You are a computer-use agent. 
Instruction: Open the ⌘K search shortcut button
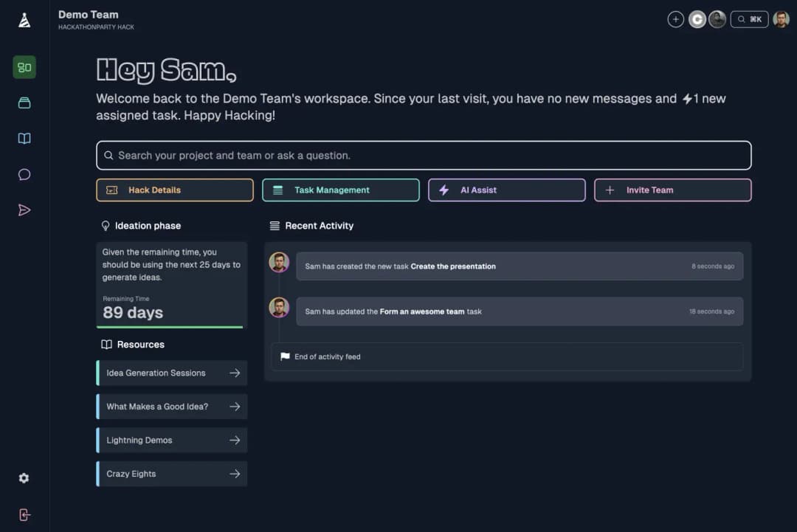749,20
